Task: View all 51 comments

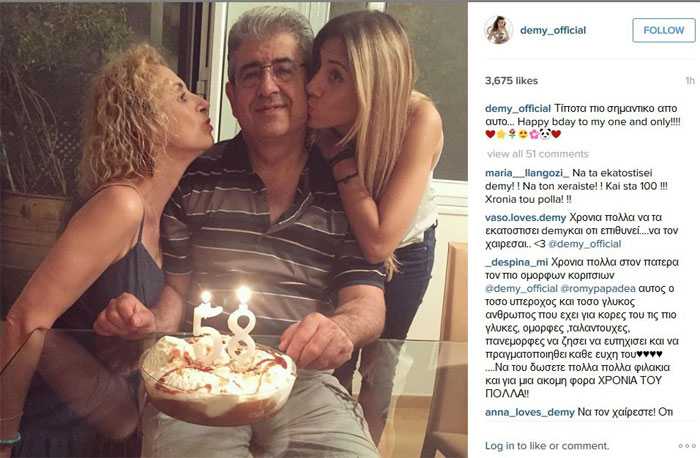Action: click(x=538, y=154)
